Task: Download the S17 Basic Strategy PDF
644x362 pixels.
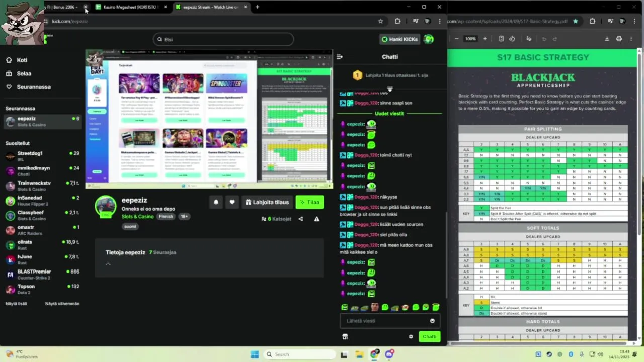Action: 607,39
